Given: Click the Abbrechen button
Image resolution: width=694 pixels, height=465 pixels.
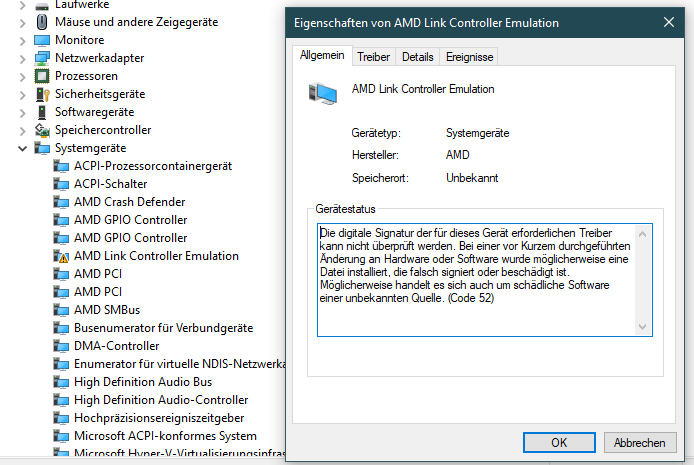Looking at the screenshot, I should (640, 442).
